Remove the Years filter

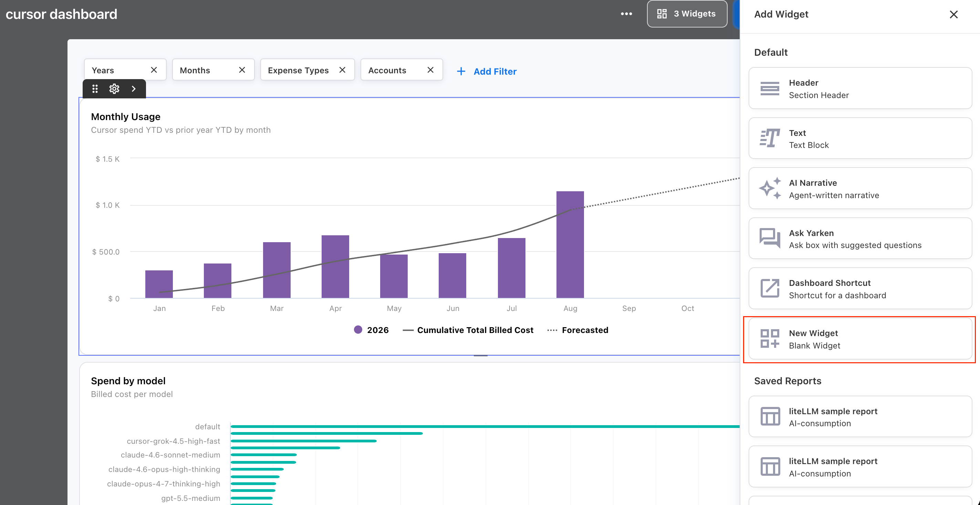pos(154,70)
